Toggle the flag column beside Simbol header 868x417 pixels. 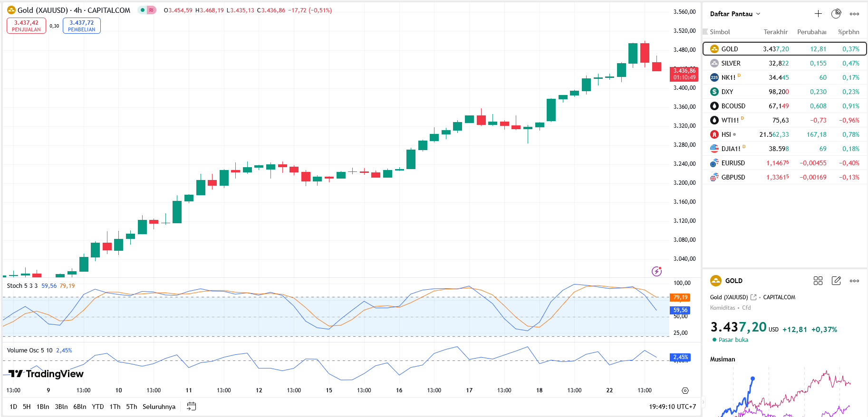pyautogui.click(x=705, y=32)
